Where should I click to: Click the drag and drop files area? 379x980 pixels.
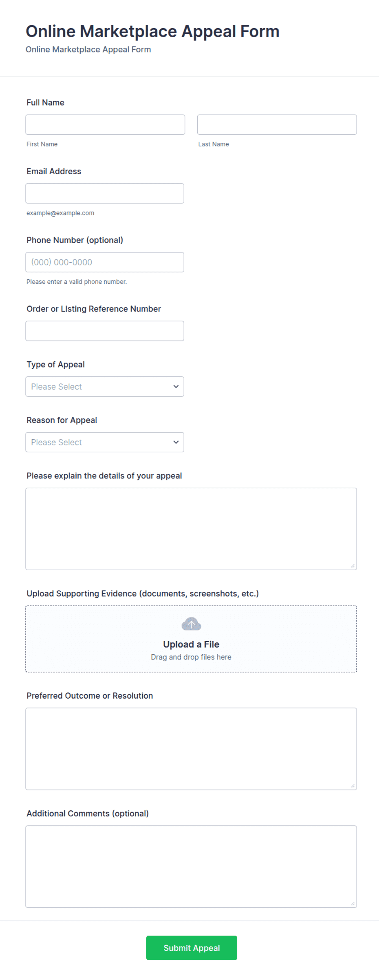(191, 639)
